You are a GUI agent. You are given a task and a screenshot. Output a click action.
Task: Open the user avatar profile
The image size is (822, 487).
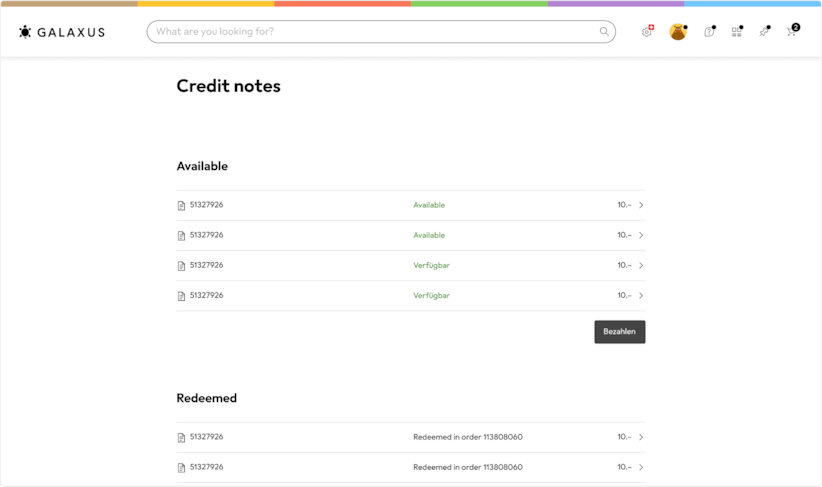tap(678, 31)
